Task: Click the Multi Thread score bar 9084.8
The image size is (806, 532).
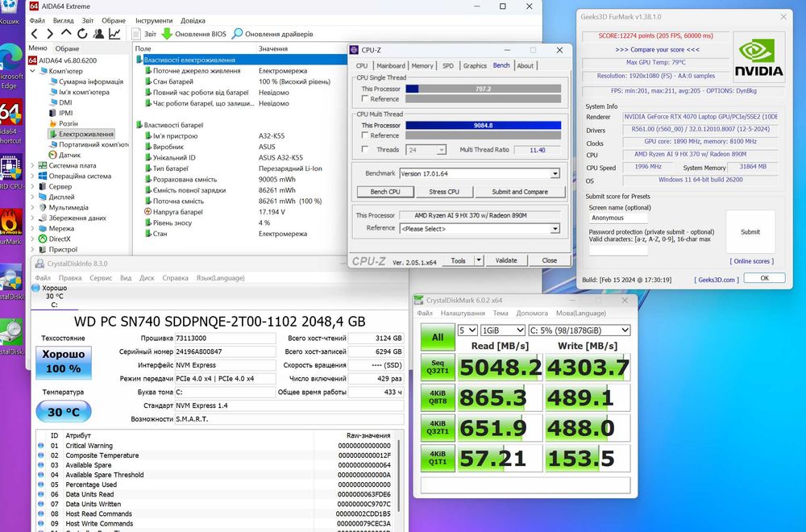Action: point(483,125)
